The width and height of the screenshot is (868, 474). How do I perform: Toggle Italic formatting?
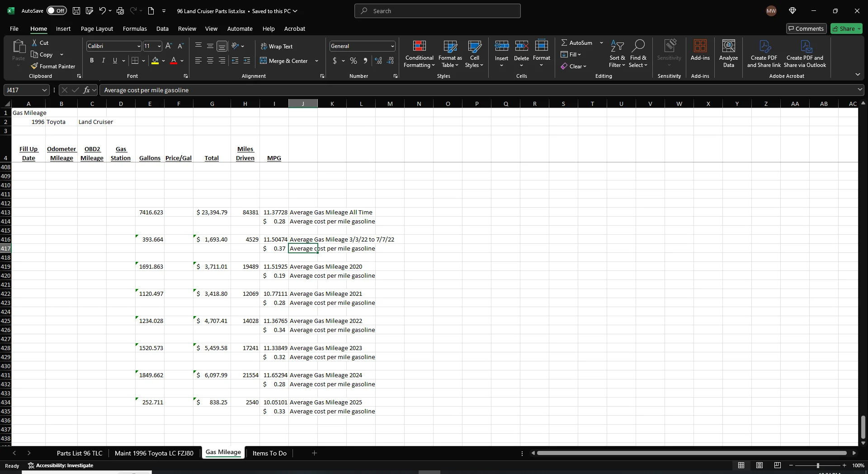(103, 61)
